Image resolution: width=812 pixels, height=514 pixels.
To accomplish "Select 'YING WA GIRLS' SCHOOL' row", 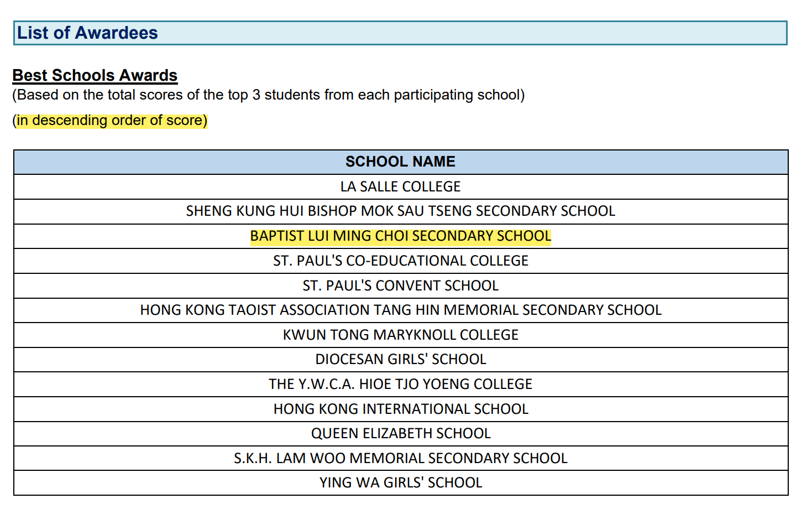I will point(401,483).
